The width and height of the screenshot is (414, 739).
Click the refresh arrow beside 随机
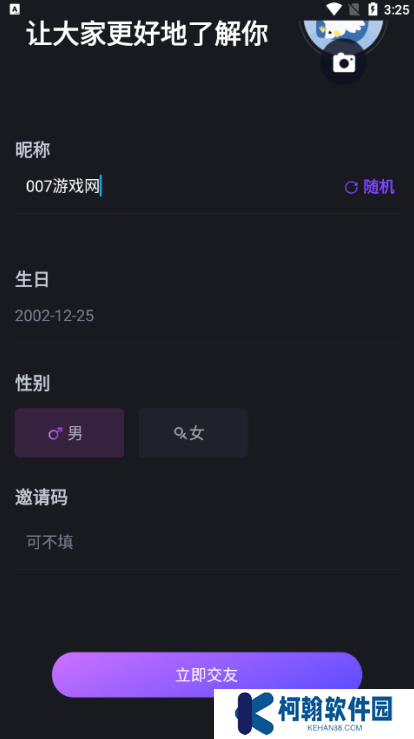(x=351, y=188)
